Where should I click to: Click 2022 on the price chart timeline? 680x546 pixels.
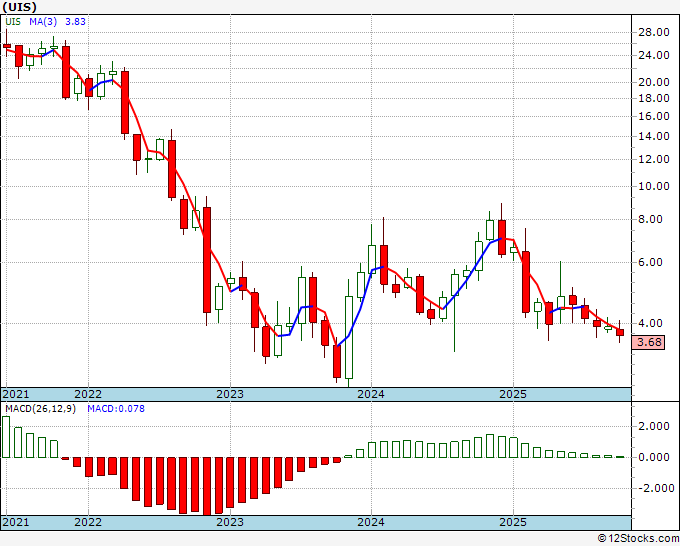click(88, 394)
